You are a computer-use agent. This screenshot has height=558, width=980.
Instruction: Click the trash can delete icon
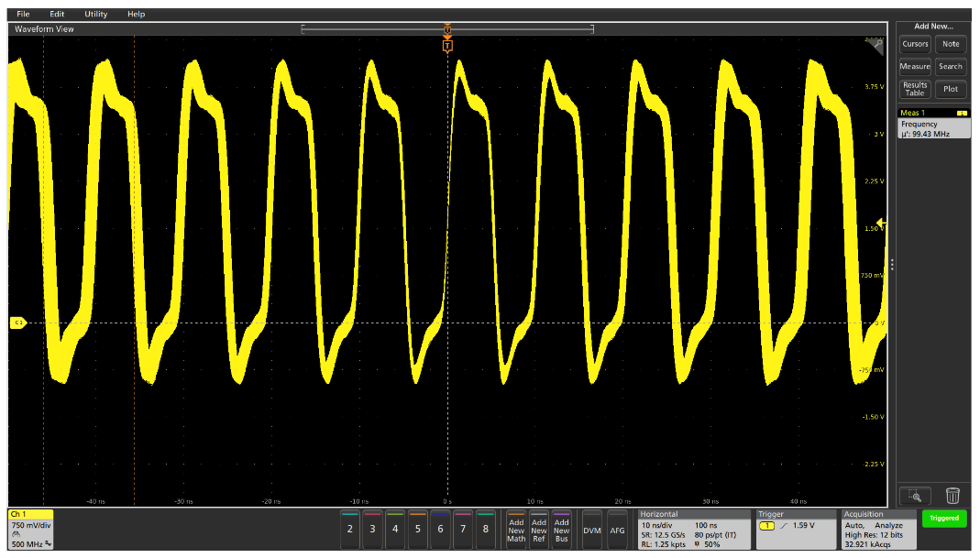(952, 496)
